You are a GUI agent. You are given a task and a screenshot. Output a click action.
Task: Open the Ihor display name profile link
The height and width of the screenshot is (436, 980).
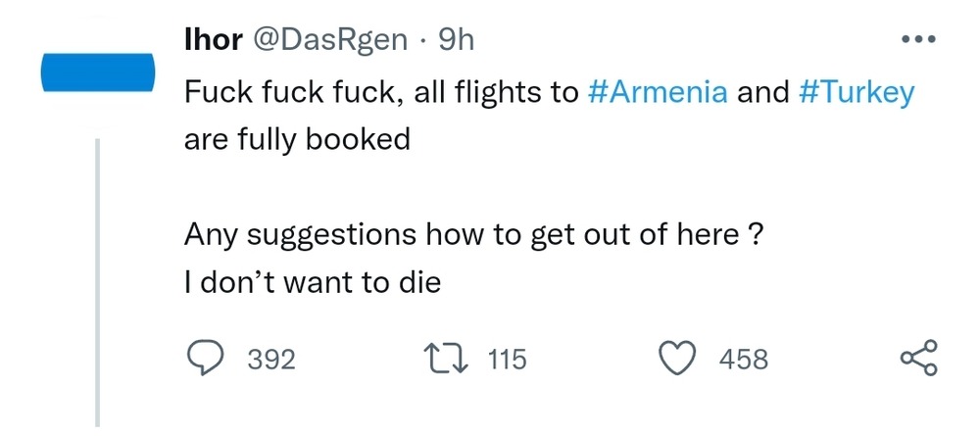pyautogui.click(x=214, y=40)
